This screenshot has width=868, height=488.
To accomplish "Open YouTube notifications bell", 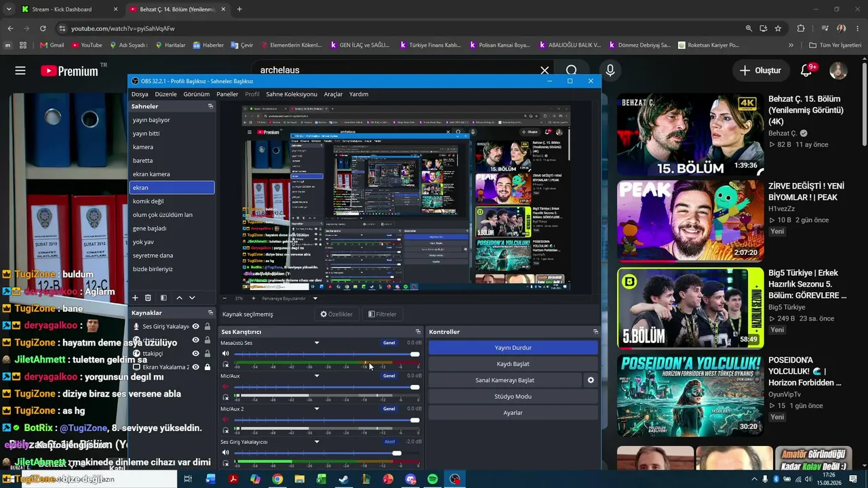I will pos(807,70).
